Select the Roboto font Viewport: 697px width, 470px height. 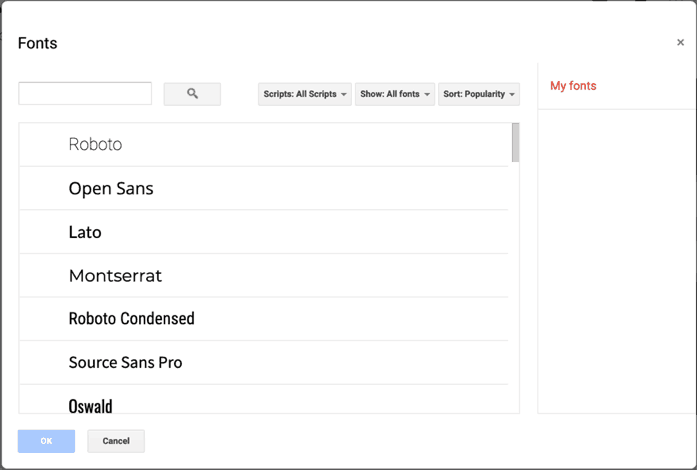coord(264,145)
